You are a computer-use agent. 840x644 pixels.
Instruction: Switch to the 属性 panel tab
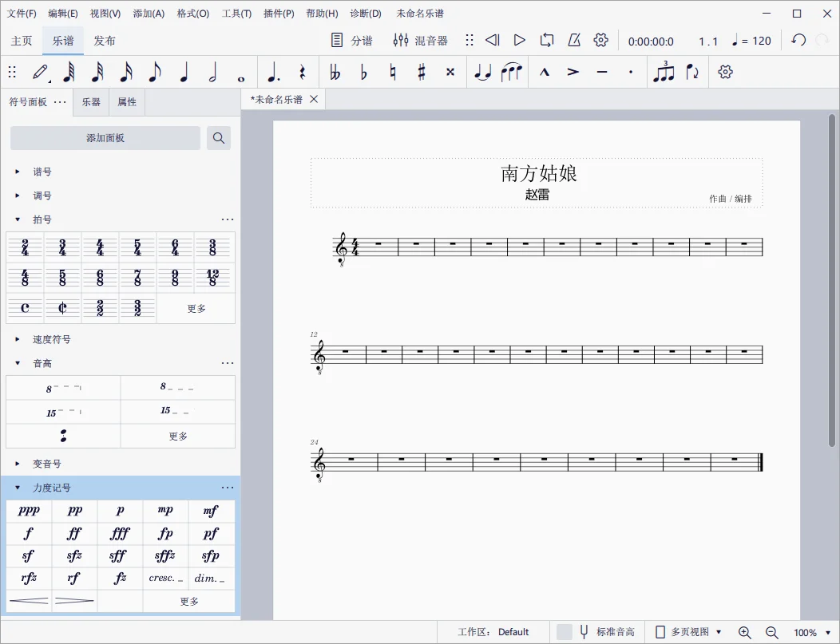[x=127, y=101]
